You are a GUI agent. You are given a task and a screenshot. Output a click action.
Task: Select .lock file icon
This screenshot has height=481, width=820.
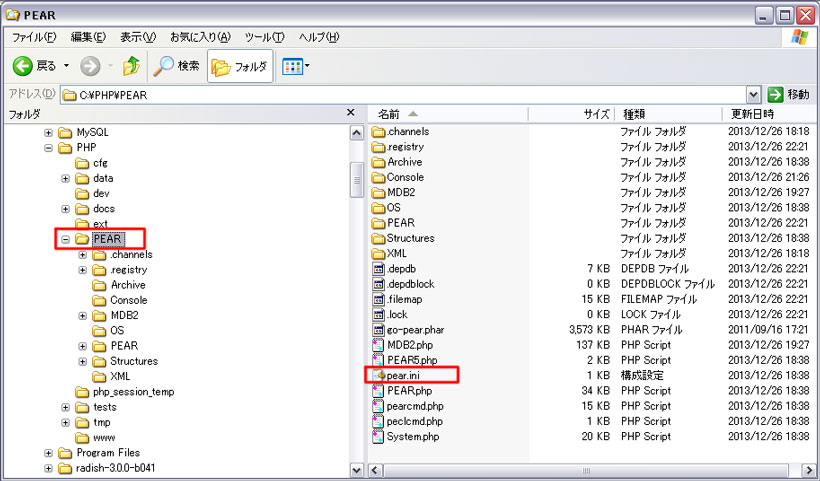point(378,314)
